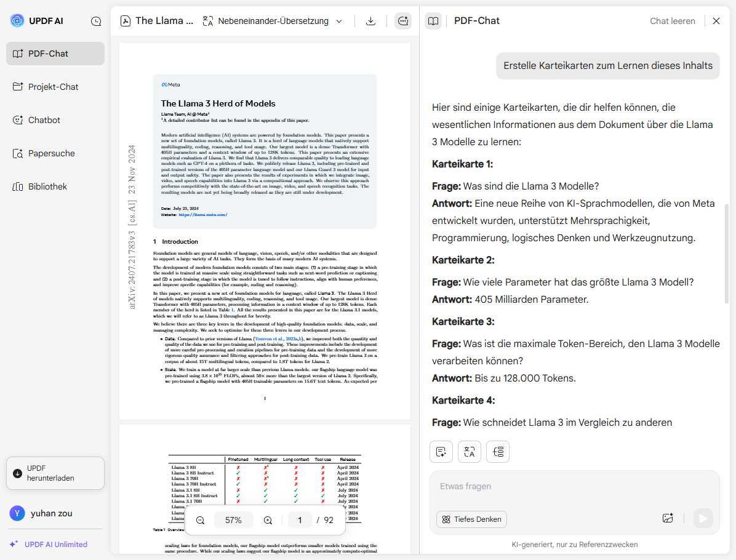The image size is (736, 560).
Task: Attach image to chat message
Action: click(668, 518)
